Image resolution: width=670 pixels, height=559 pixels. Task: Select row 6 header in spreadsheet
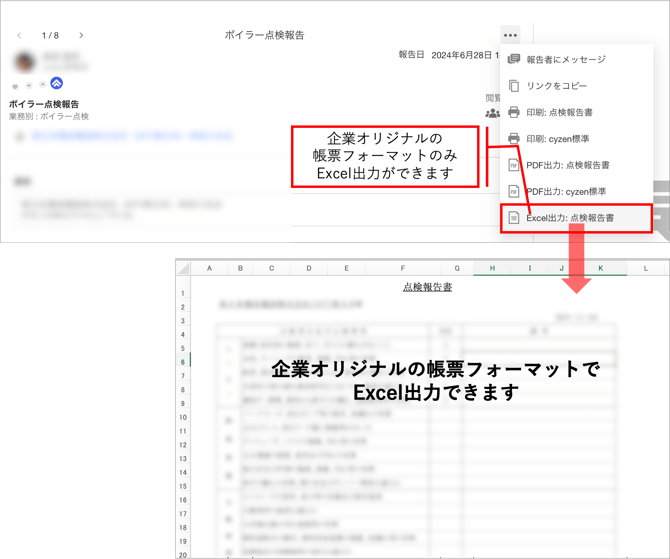click(x=183, y=362)
